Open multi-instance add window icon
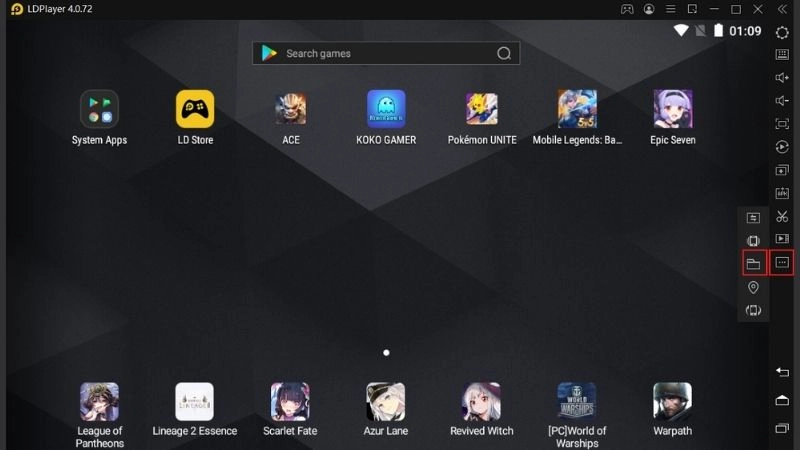Screen dimensions: 800x450 tap(782, 170)
